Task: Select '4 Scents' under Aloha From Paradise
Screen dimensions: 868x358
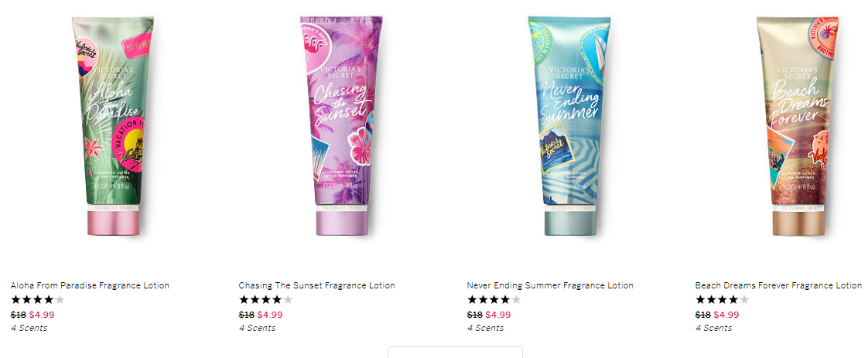Action: (x=29, y=328)
